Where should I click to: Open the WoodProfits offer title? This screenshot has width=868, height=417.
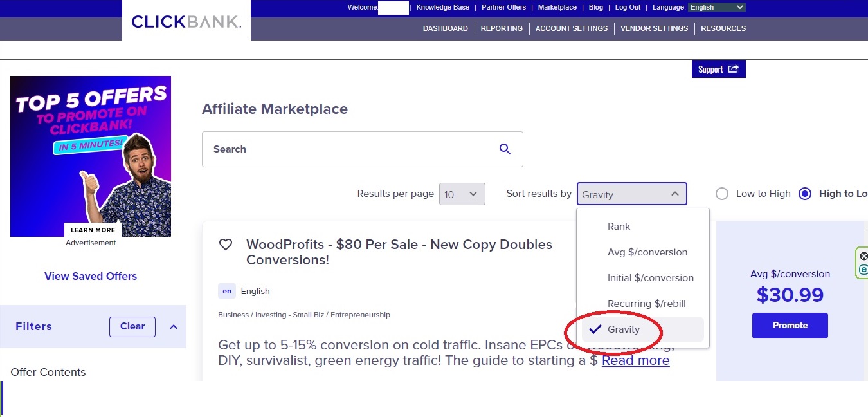399,252
